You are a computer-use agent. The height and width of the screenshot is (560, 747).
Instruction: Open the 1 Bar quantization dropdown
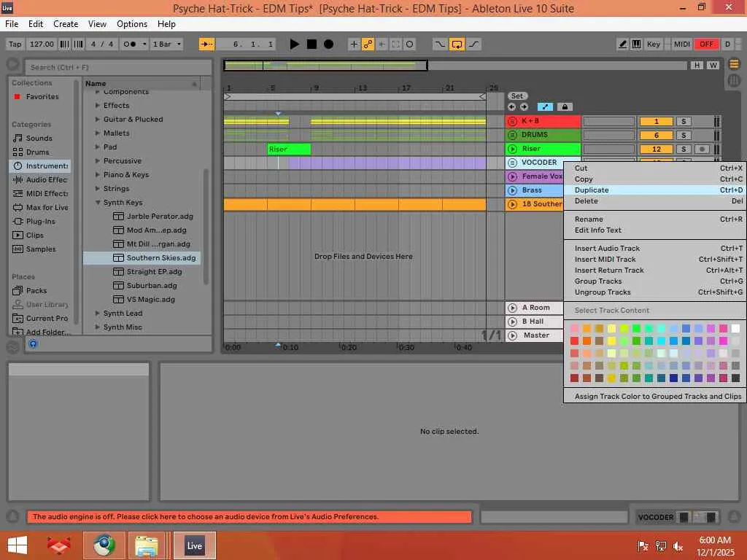[166, 44]
